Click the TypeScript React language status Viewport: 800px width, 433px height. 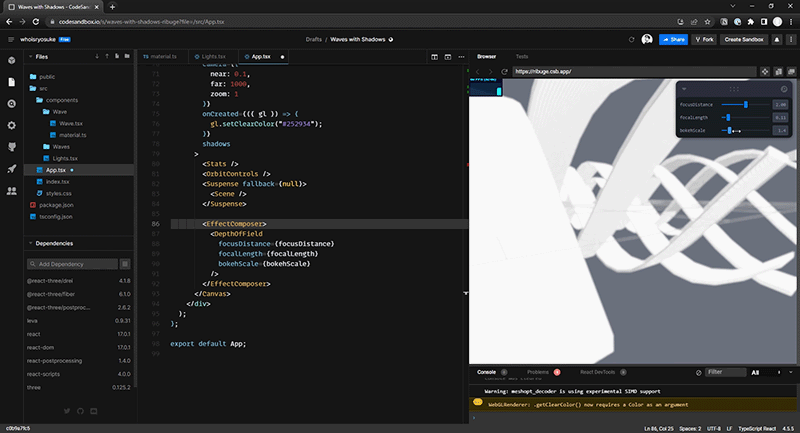[x=757, y=428]
